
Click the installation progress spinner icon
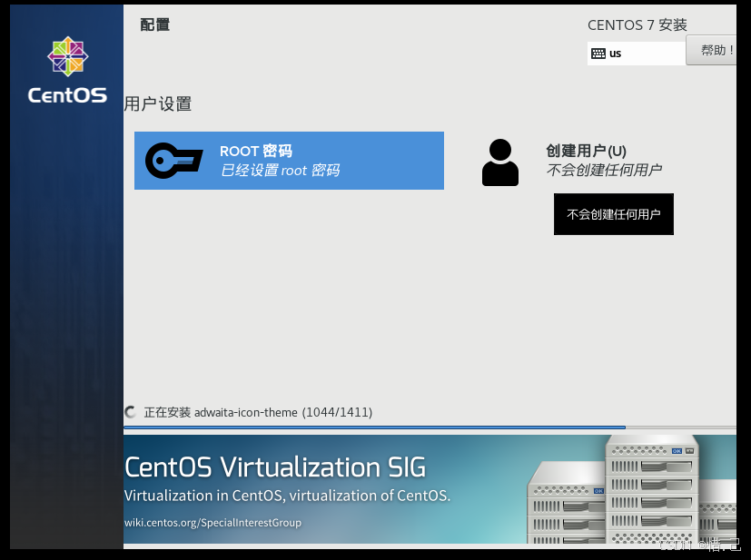coord(130,412)
